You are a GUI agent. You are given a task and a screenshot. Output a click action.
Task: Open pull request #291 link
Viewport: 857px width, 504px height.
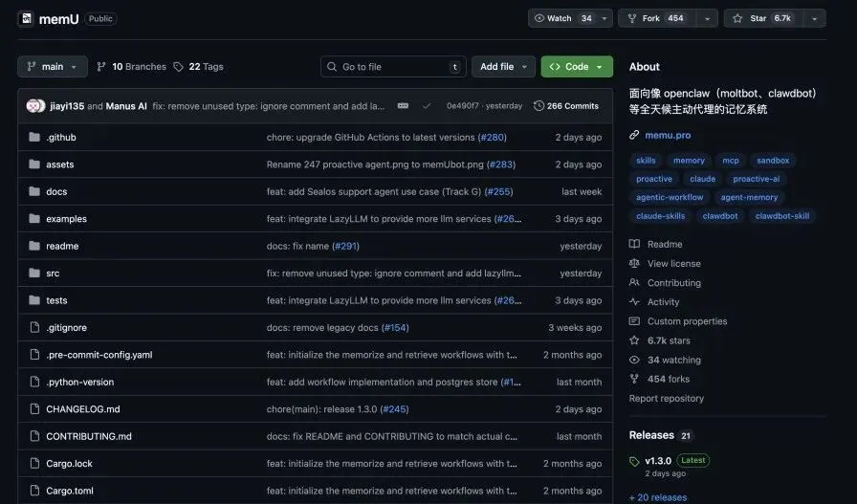[345, 246]
